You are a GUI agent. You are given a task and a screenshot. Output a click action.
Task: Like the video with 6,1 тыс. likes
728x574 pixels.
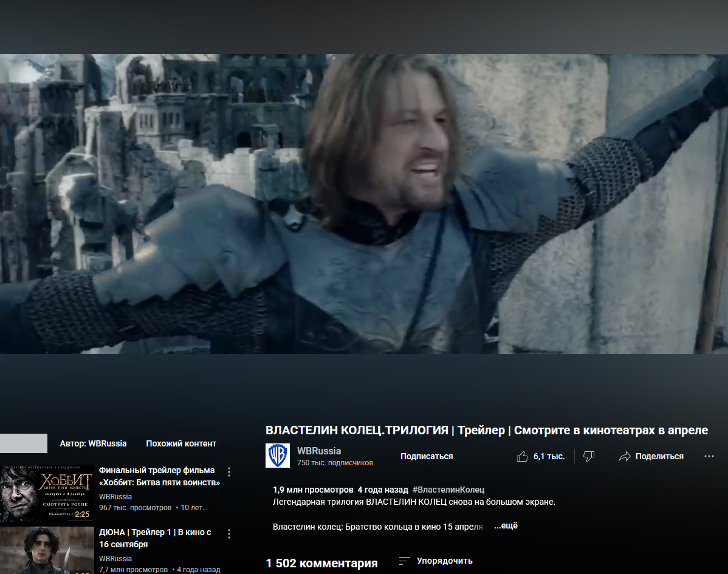[540, 457]
